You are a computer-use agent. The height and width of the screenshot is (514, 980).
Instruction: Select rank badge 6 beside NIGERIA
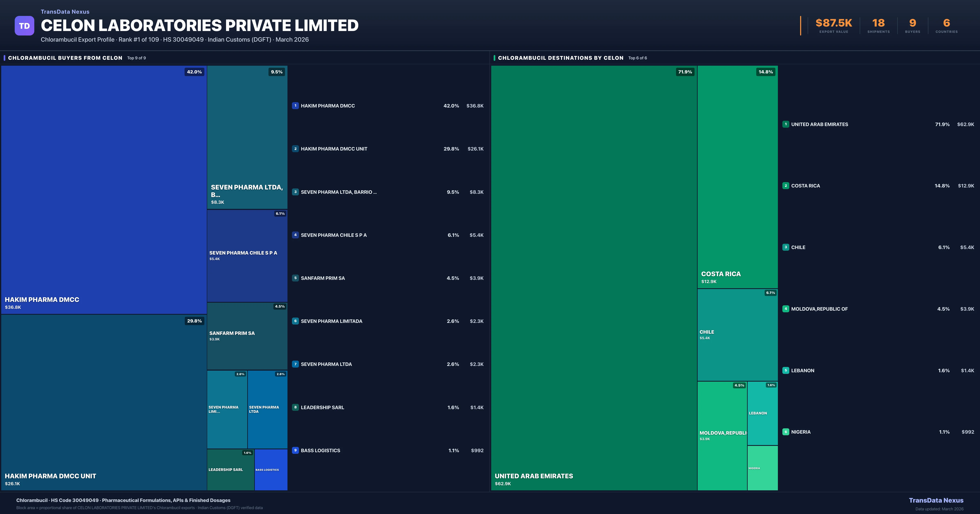(786, 432)
